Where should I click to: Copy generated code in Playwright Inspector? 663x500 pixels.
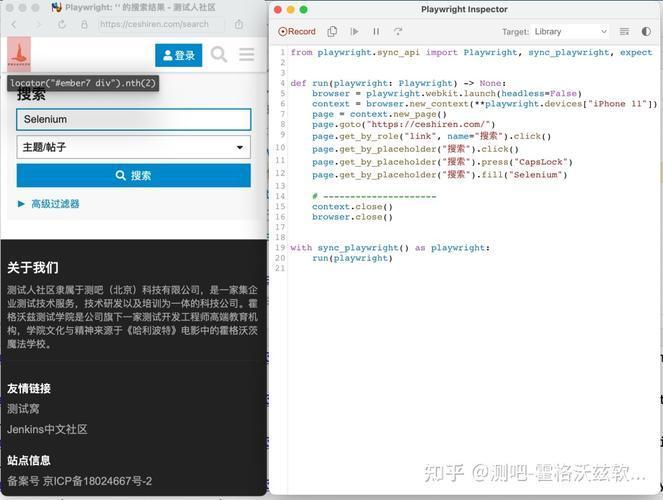click(332, 32)
